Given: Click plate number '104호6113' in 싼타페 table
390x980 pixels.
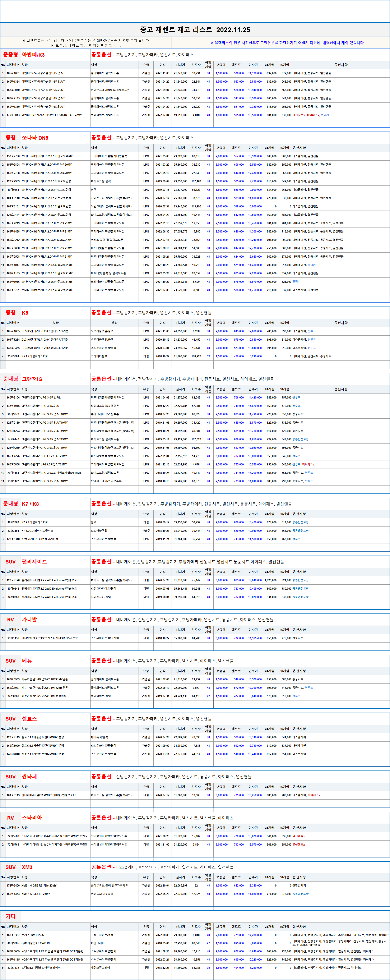Looking at the screenshot, I should (x=13, y=795).
